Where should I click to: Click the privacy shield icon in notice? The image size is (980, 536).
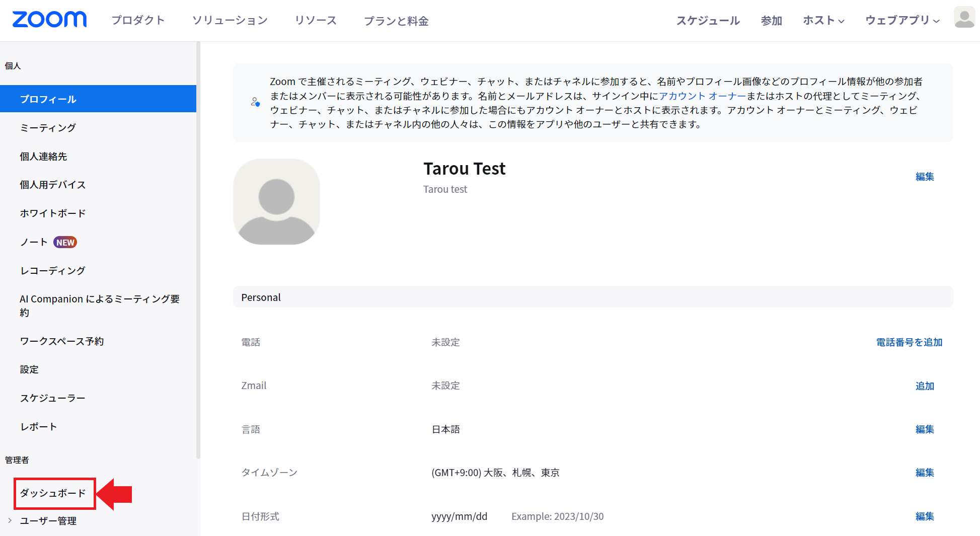256,102
